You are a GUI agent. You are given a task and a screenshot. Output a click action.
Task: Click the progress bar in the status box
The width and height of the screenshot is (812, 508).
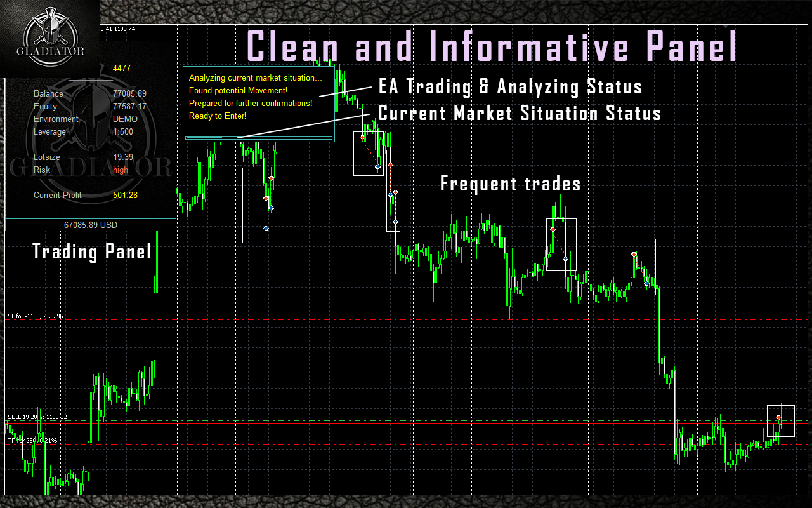click(x=258, y=137)
